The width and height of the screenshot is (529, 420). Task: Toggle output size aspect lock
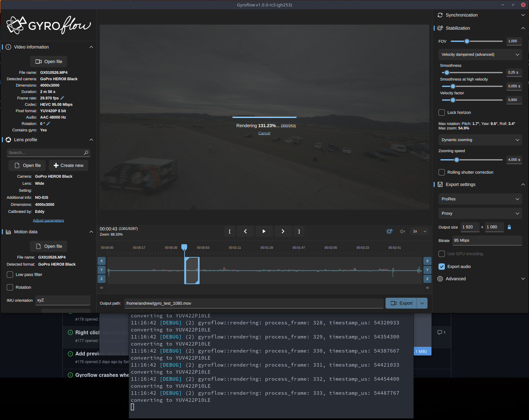(509, 227)
